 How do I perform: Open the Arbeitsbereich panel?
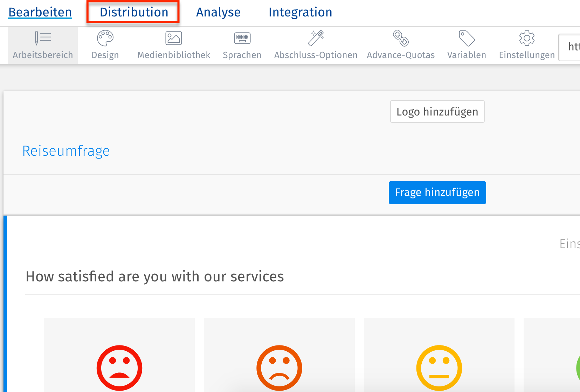coord(42,45)
